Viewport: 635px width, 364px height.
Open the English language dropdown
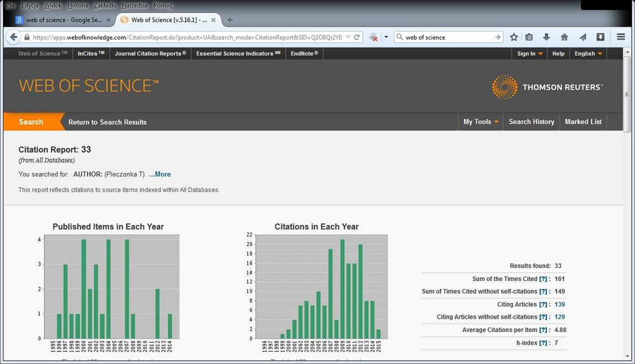[588, 53]
